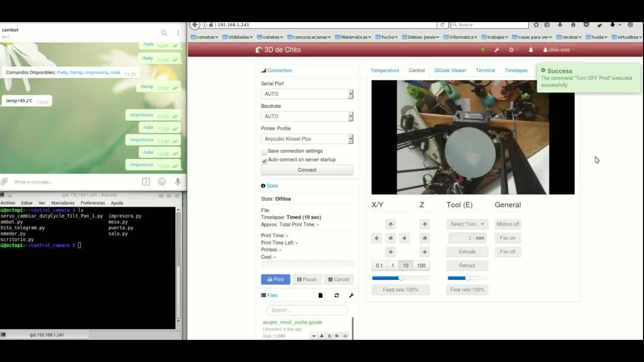Home the X/Y axes
This screenshot has height=362, width=644.
pyautogui.click(x=390, y=238)
